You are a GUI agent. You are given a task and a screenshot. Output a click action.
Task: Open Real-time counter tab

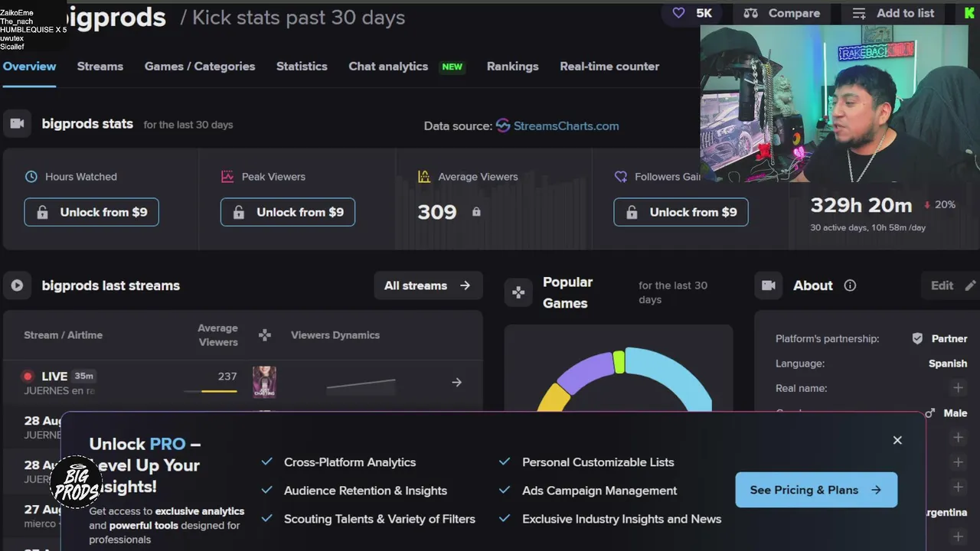click(609, 67)
